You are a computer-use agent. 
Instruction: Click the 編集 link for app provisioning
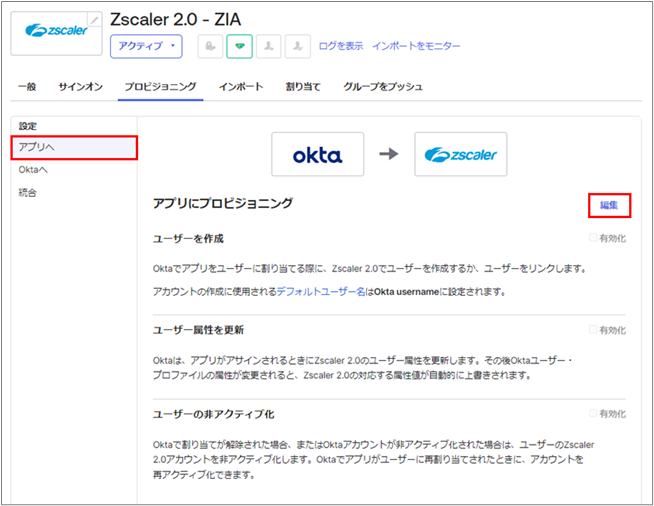[609, 205]
